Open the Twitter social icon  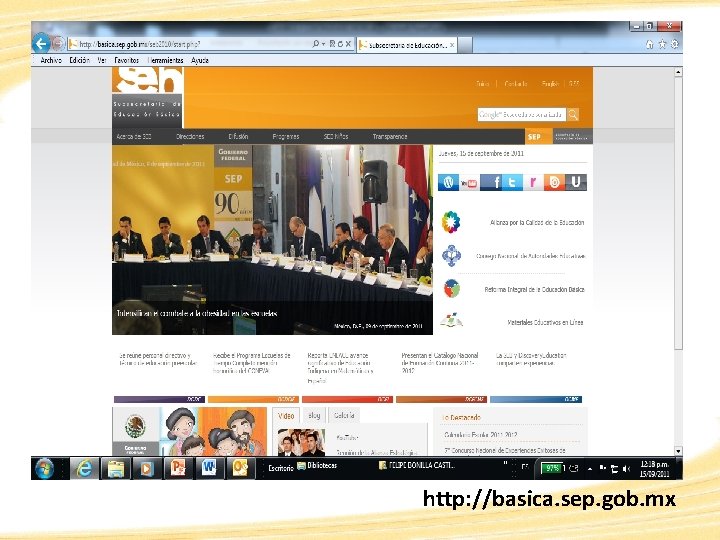[x=512, y=183]
